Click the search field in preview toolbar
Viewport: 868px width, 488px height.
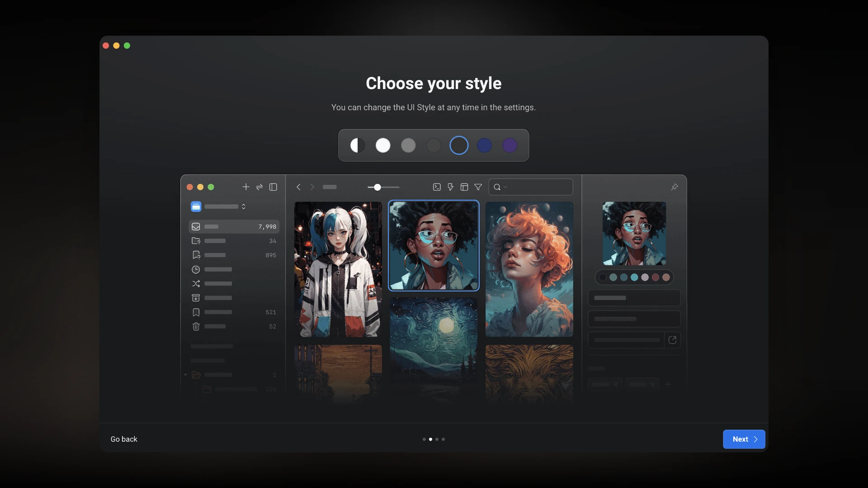(531, 187)
